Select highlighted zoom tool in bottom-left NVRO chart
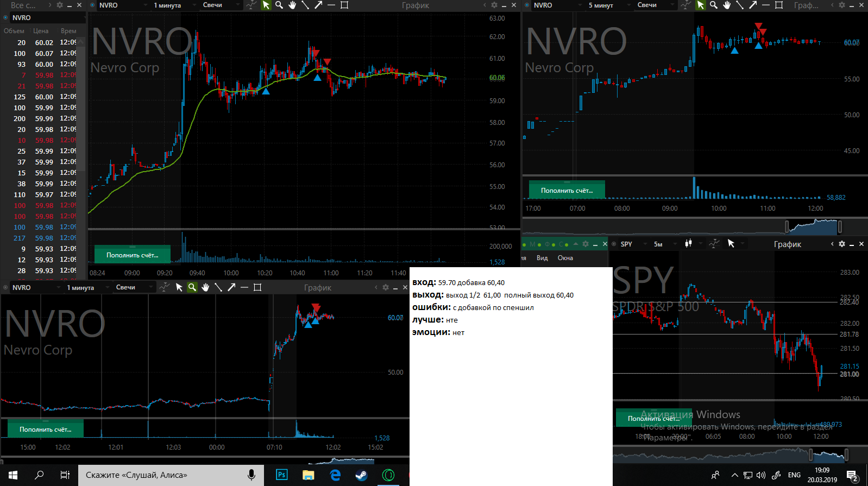The image size is (868, 486). click(x=192, y=287)
